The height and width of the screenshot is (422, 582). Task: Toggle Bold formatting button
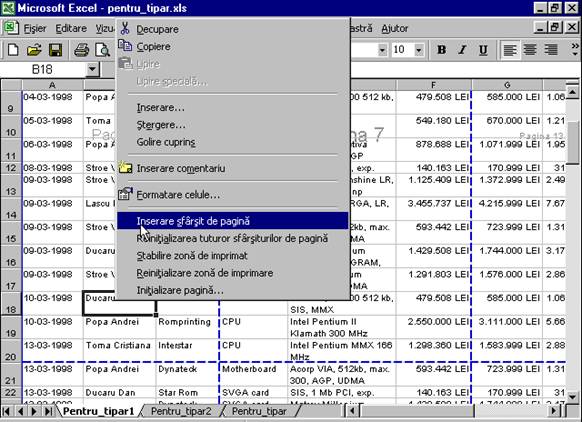(x=441, y=49)
